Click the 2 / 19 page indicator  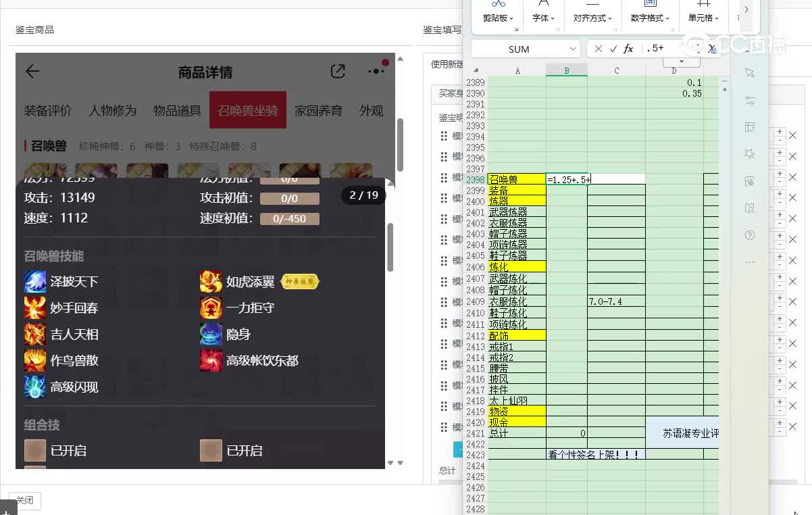(x=363, y=195)
